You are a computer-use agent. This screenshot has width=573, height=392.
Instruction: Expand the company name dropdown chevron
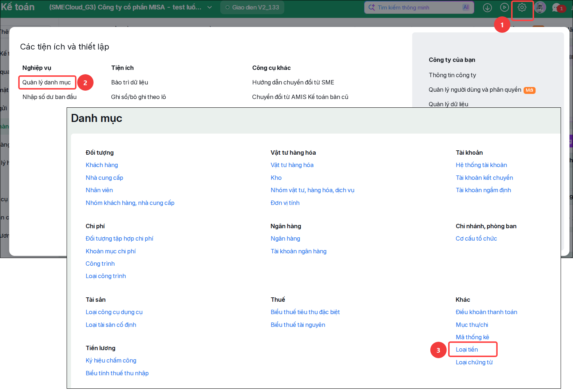(x=210, y=7)
